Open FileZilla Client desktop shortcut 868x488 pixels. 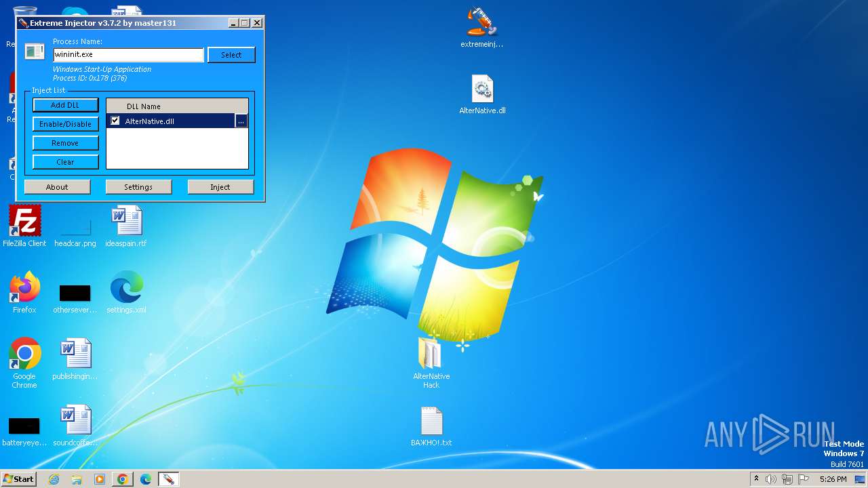click(24, 226)
